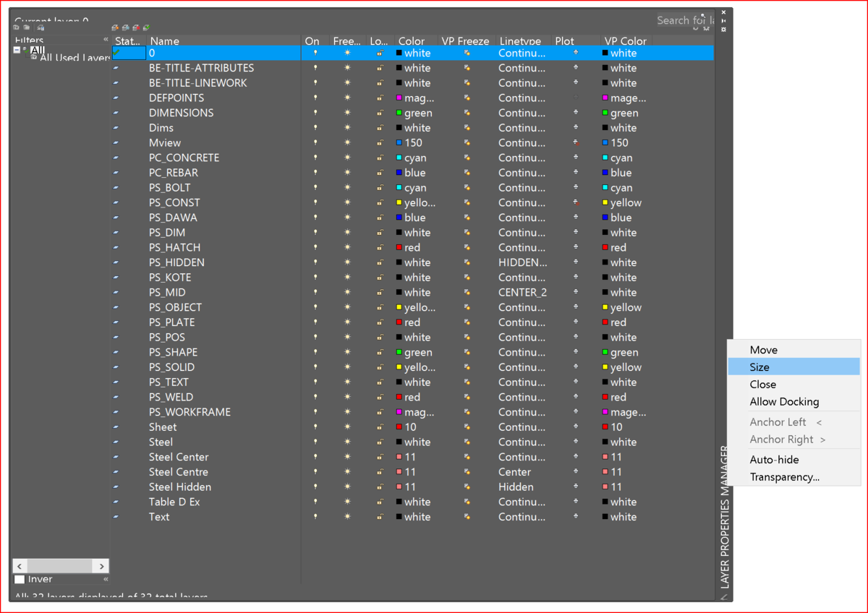Click the New Layer icon
The width and height of the screenshot is (868, 613).
[116, 27]
